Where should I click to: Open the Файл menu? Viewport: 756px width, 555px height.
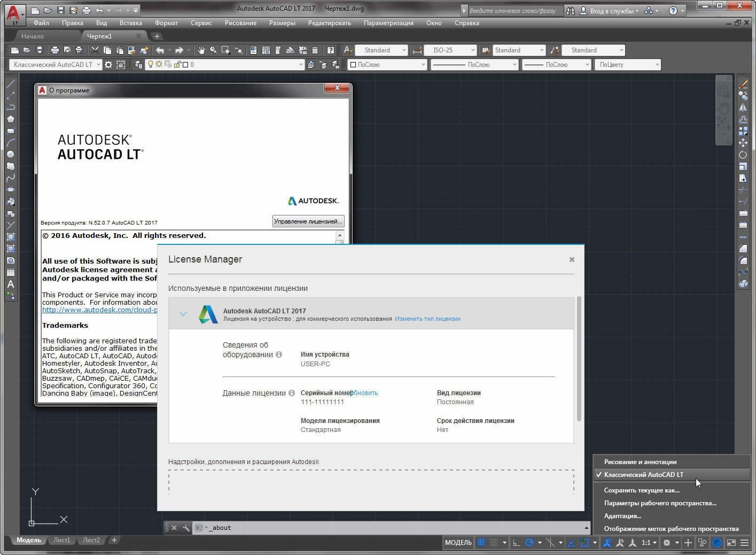(41, 23)
